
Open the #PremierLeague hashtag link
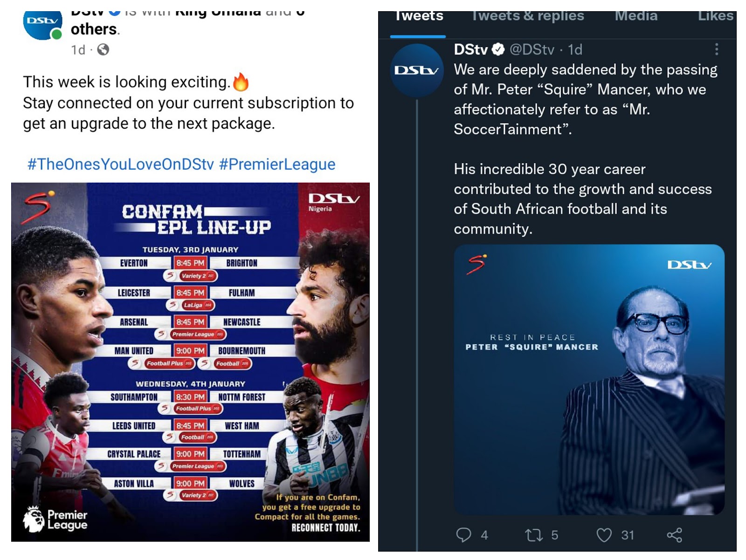[277, 164]
